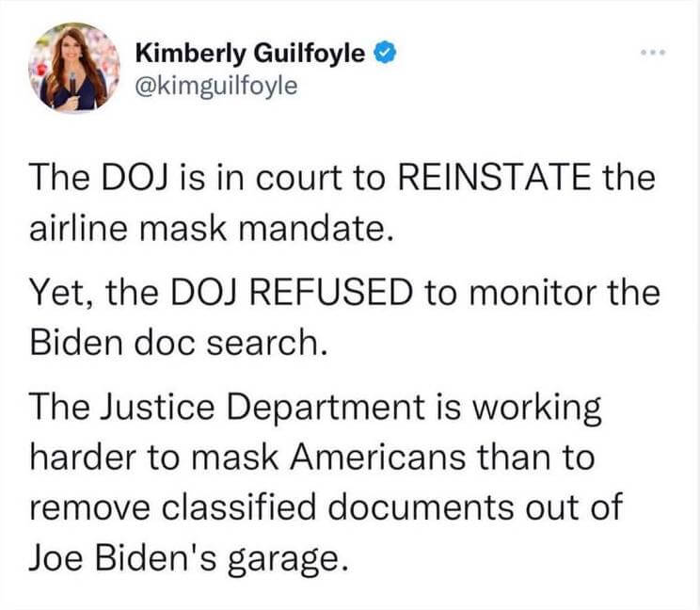Viewport: 700px width, 610px height.
Task: Select the phrase "classified documents"
Action: pos(349,507)
